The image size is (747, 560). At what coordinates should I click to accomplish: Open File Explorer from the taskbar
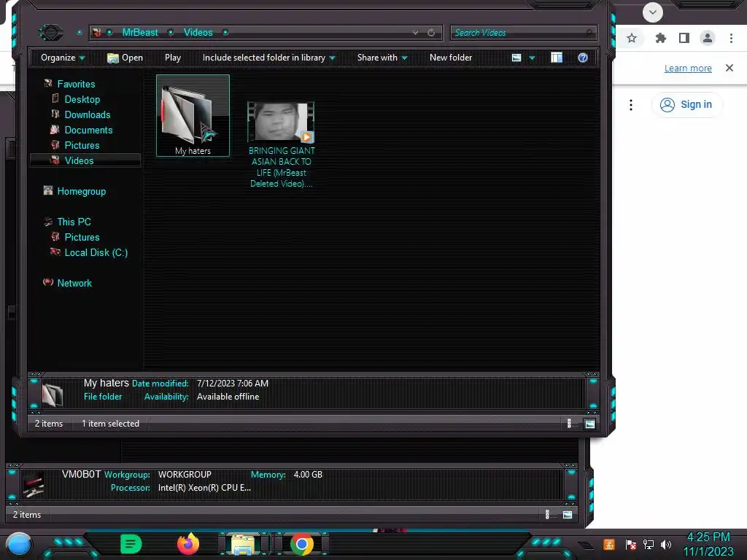coord(243,545)
